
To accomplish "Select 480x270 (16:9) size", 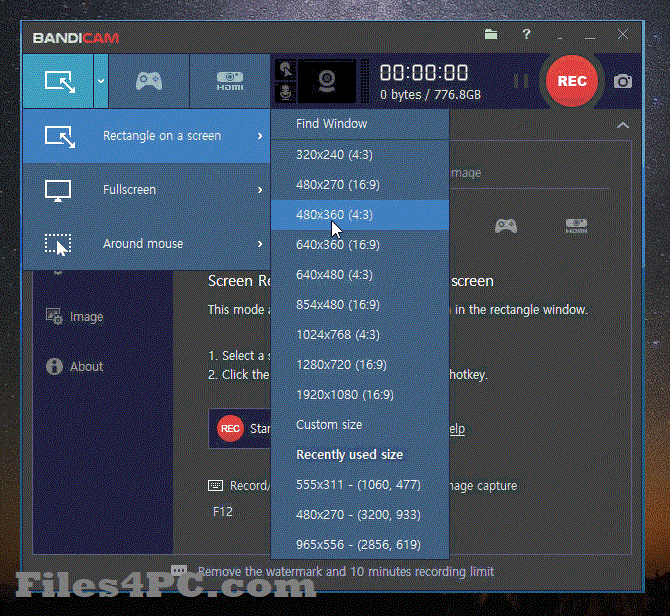I will 360,185.
